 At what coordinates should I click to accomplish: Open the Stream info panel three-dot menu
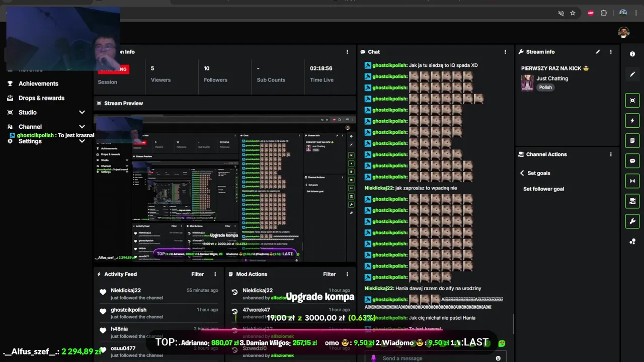(x=611, y=52)
